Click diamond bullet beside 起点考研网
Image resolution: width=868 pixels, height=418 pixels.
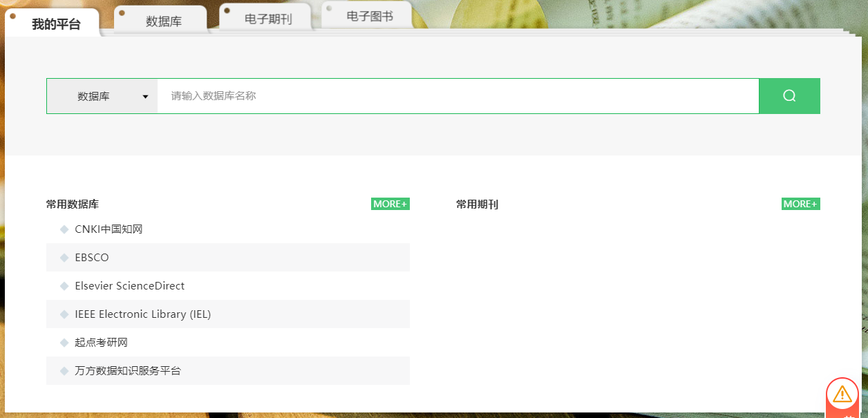point(64,343)
